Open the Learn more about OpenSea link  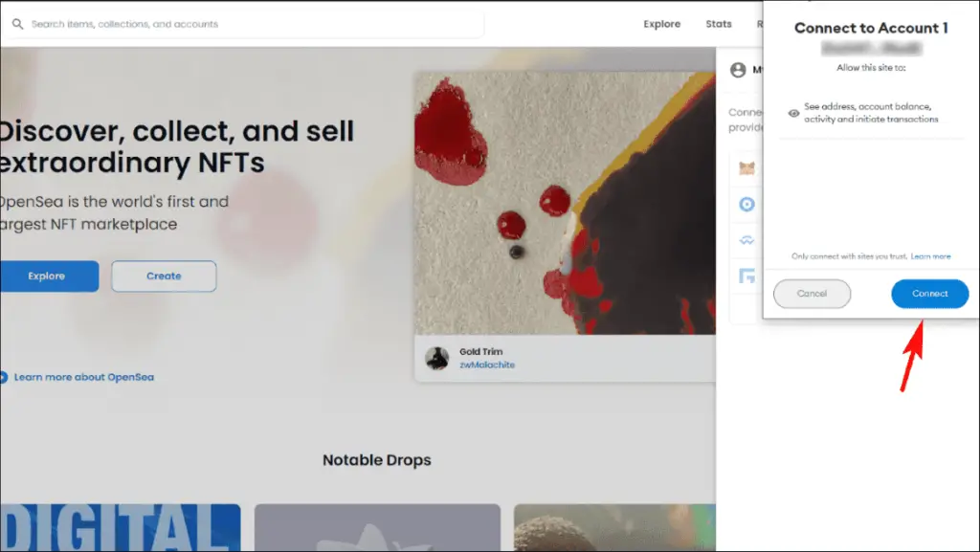point(84,377)
